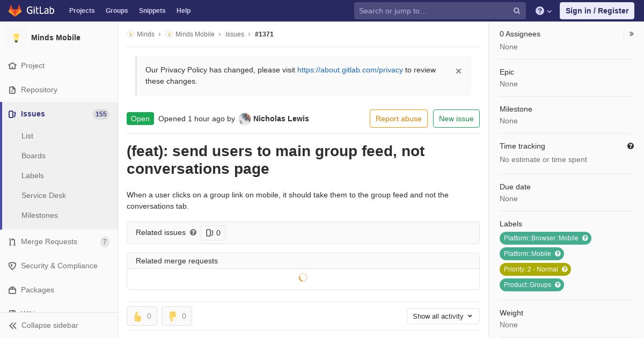Click the Collapse sidebar text

(x=50, y=325)
